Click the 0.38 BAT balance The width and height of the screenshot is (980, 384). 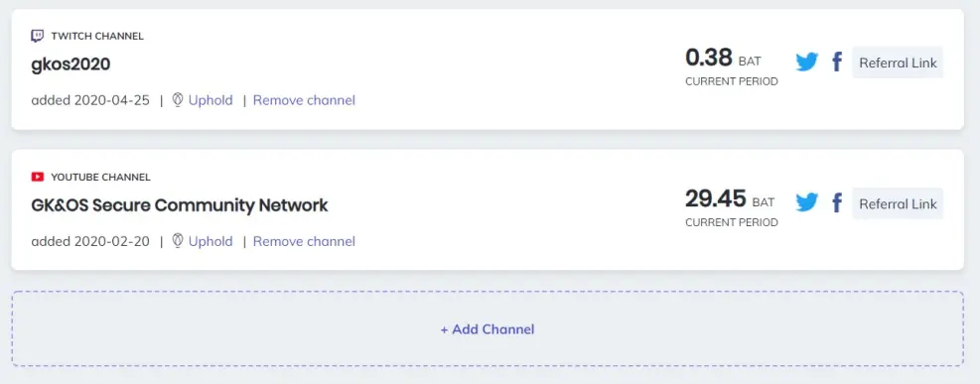click(x=723, y=58)
